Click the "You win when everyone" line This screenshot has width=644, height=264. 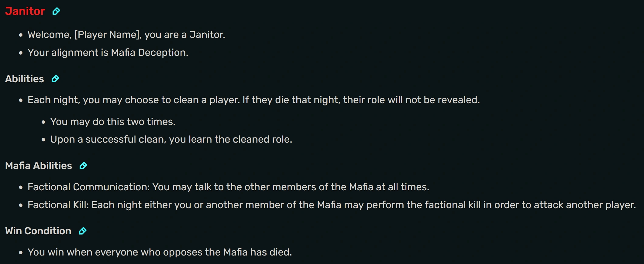160,252
